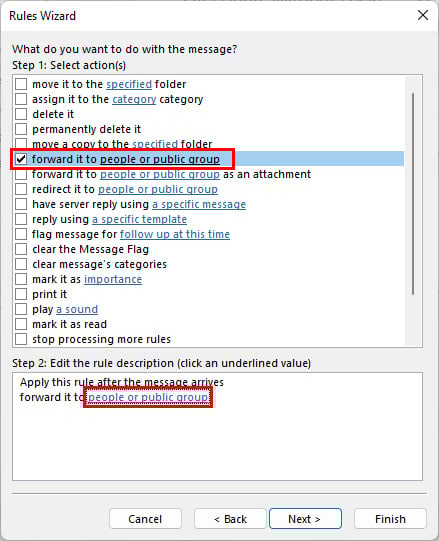Click the 'category' link in Step 1
Screen dimensions: 439x541
point(134,99)
